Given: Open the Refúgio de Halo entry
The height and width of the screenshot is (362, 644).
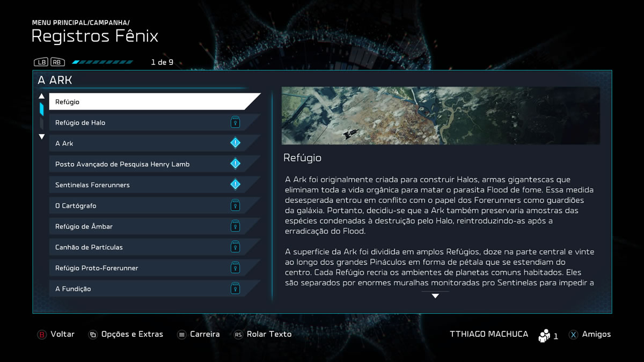Looking at the screenshot, I should tap(155, 123).
